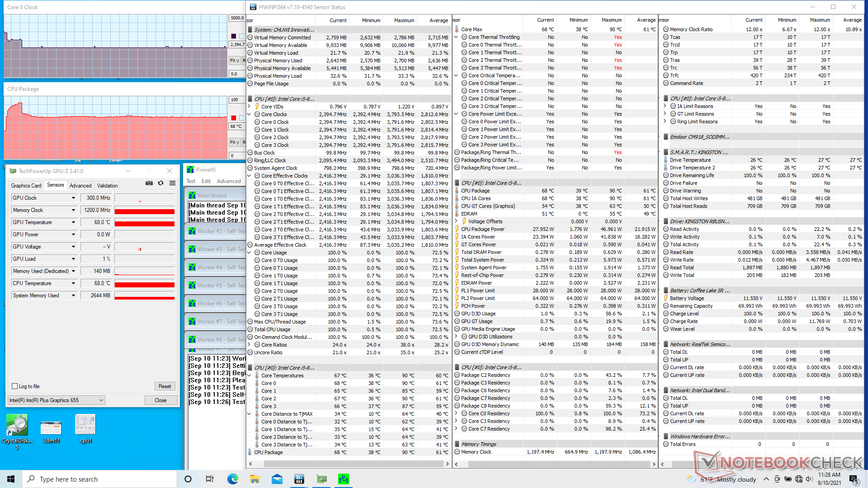The width and height of the screenshot is (868, 488).
Task: Open Memory Clock sensor dropdown
Action: tap(73, 210)
